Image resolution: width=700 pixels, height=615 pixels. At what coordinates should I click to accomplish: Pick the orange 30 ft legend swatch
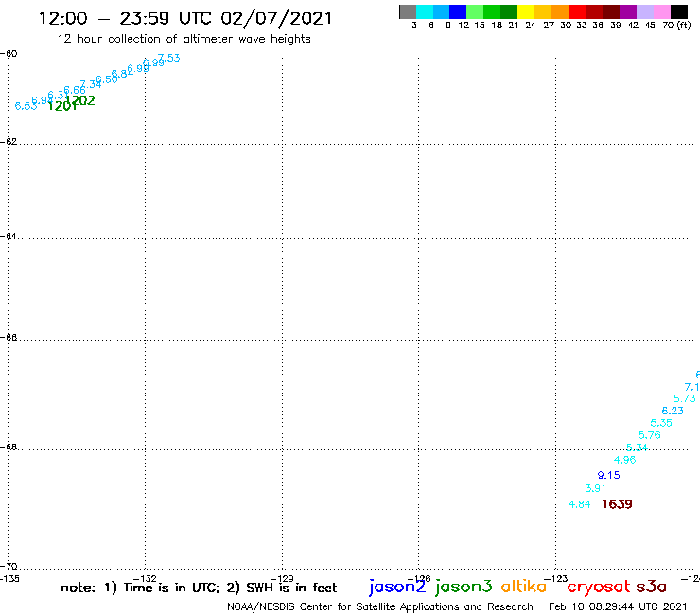pos(560,11)
